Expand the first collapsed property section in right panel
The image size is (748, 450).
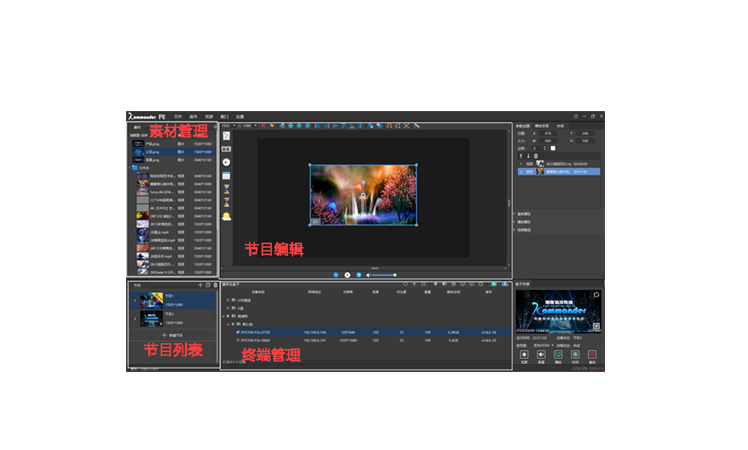pyautogui.click(x=517, y=213)
